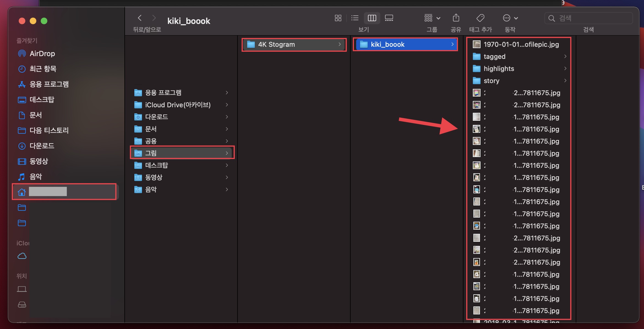Select 최근 항목 in sidebar
Screen dimensions: 644x329
[x=43, y=69]
